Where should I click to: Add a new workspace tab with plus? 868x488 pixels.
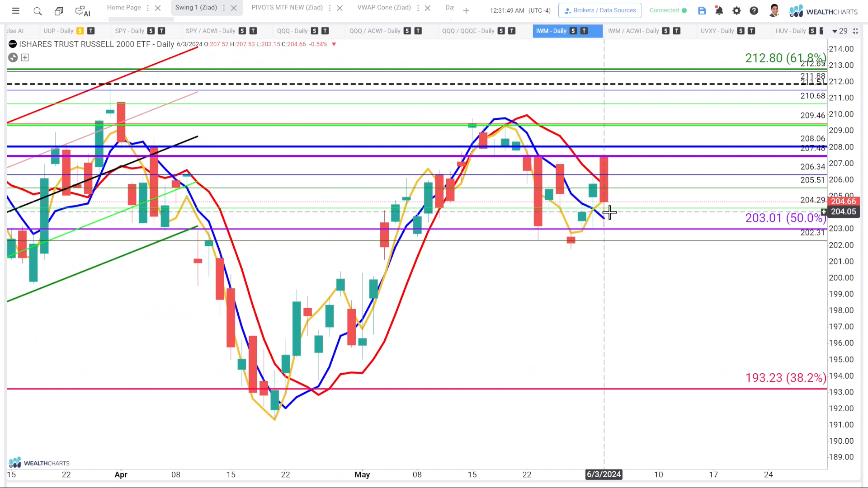pyautogui.click(x=466, y=10)
